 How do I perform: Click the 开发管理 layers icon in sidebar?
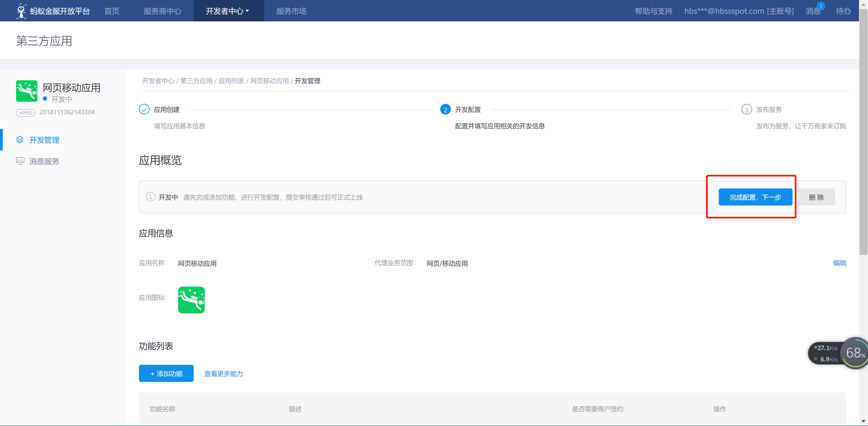click(20, 140)
